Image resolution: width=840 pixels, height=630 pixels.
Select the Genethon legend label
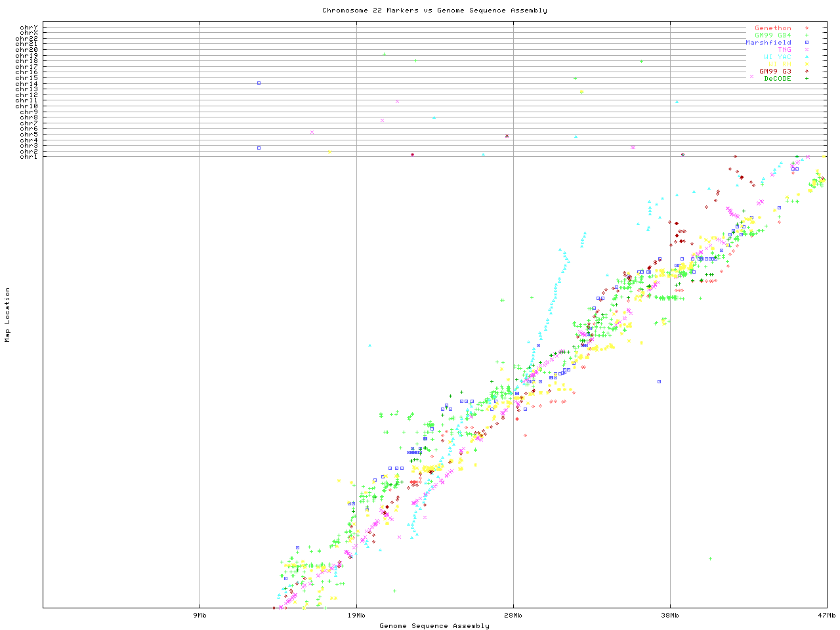coord(772,28)
